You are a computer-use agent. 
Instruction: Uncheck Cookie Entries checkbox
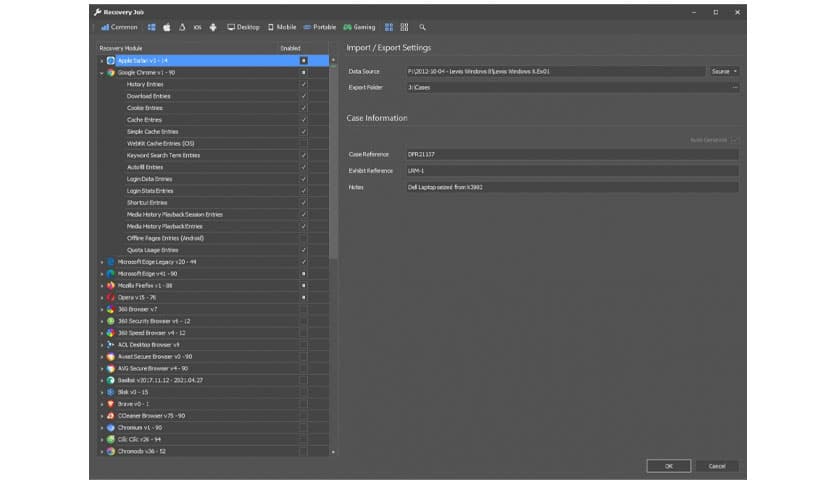pyautogui.click(x=303, y=108)
